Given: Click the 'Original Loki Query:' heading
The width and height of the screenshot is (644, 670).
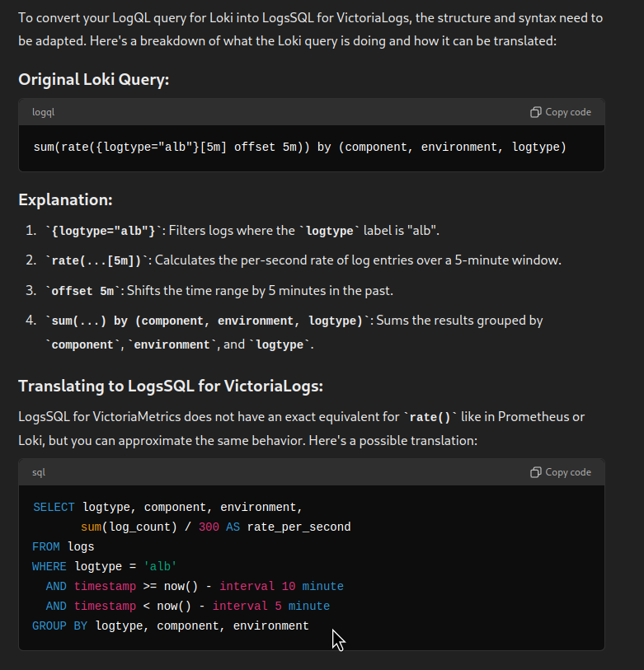Looking at the screenshot, I should [94, 79].
